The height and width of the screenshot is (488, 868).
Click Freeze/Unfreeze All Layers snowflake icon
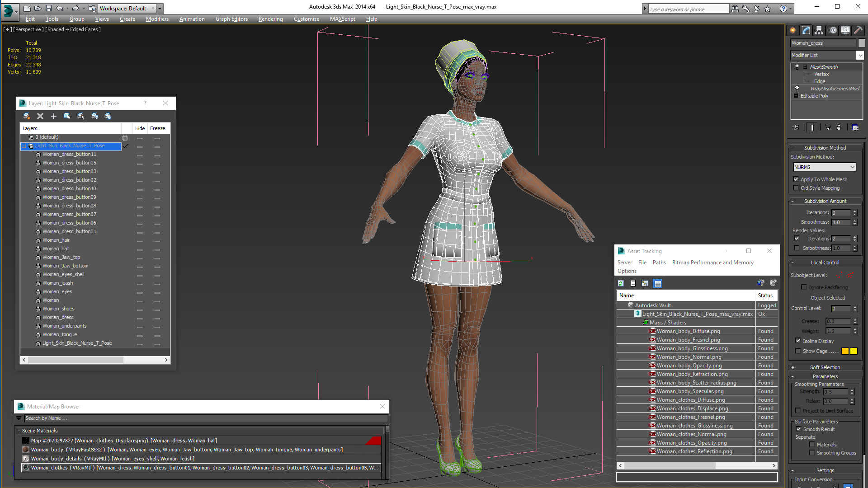(108, 116)
